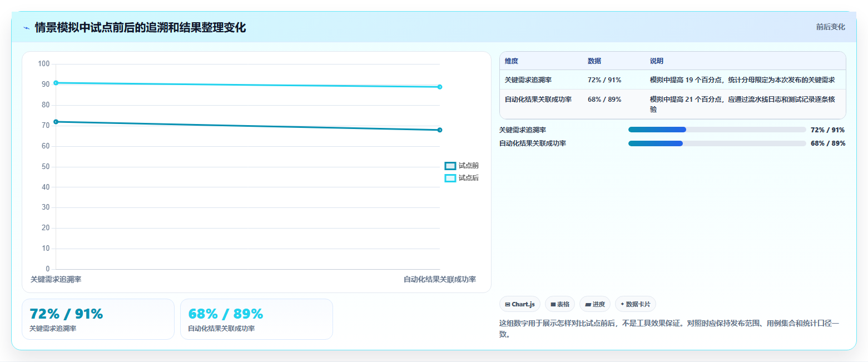Click the 前后变化 label in header
The width and height of the screenshot is (868, 362).
831,27
